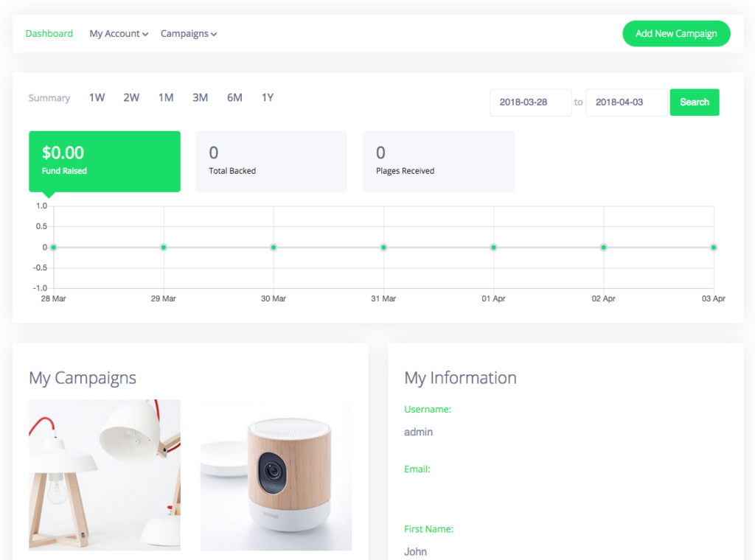Select the 2W summary range

131,97
